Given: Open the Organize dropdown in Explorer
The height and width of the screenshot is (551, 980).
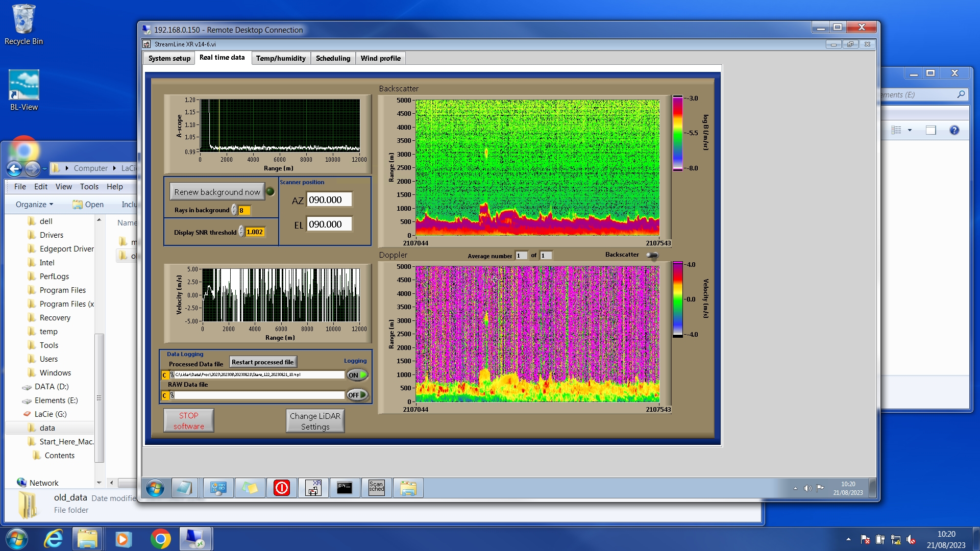Looking at the screenshot, I should (x=34, y=205).
